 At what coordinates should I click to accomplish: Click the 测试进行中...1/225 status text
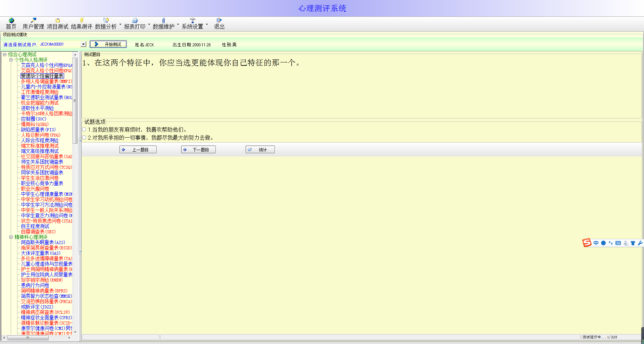[600, 337]
